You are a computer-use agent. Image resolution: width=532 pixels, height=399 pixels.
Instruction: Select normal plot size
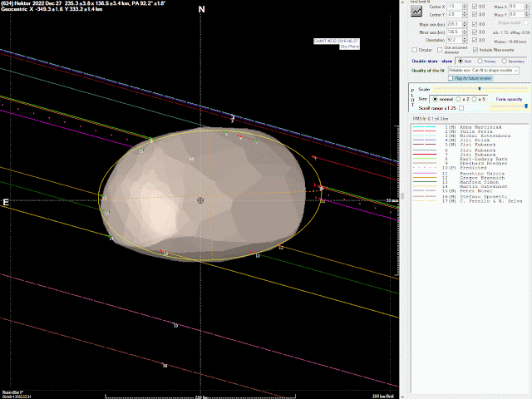click(435, 99)
